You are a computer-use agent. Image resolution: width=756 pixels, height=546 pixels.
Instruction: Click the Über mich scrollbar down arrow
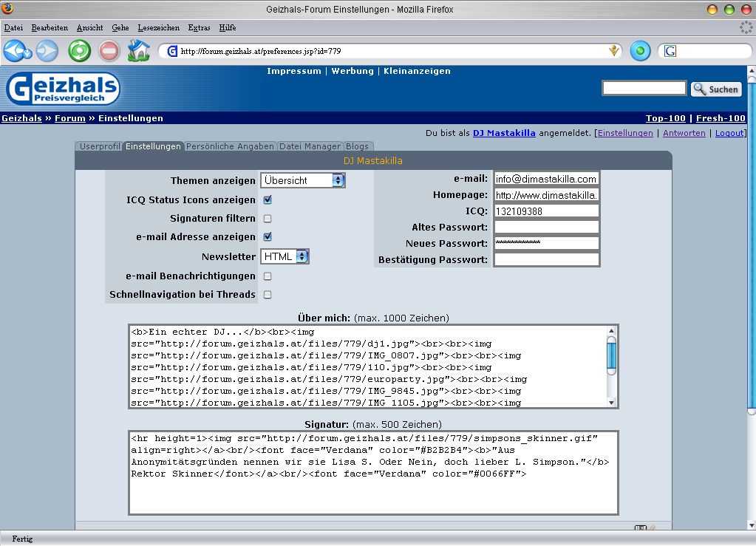point(611,403)
